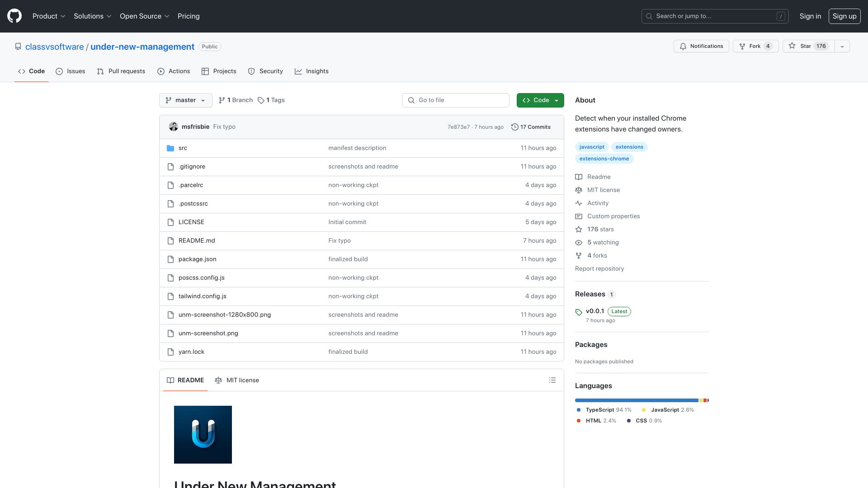The width and height of the screenshot is (868, 488).
Task: Click the pulse icon next to Activity
Action: pyautogui.click(x=579, y=203)
